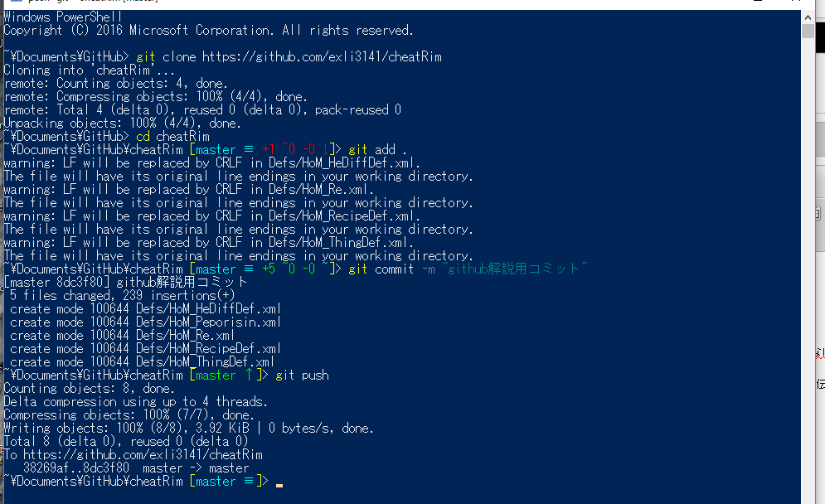Click the 'Defs/HoM_ThingDef.xml' create mode line
This screenshot has height=504, width=825.
pos(142,362)
